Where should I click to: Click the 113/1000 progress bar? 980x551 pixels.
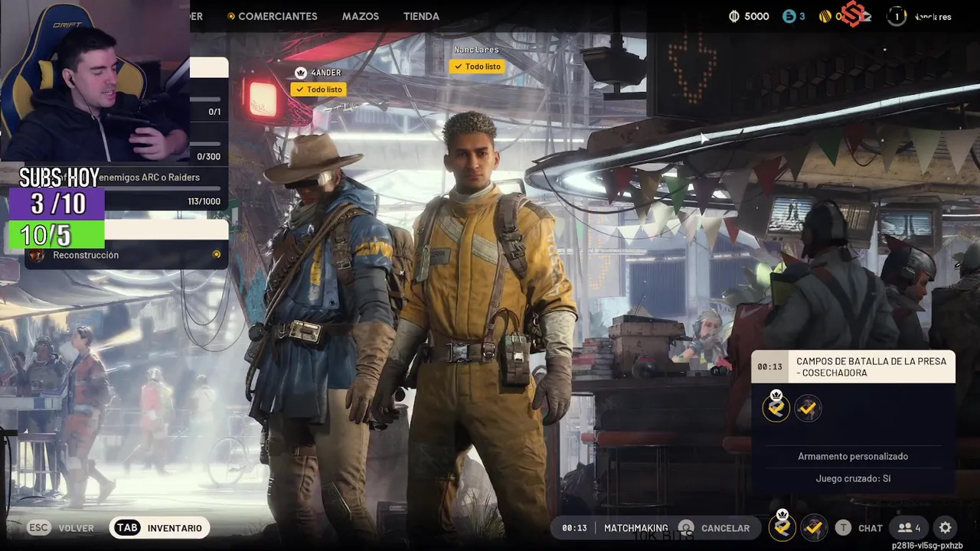coord(161,188)
